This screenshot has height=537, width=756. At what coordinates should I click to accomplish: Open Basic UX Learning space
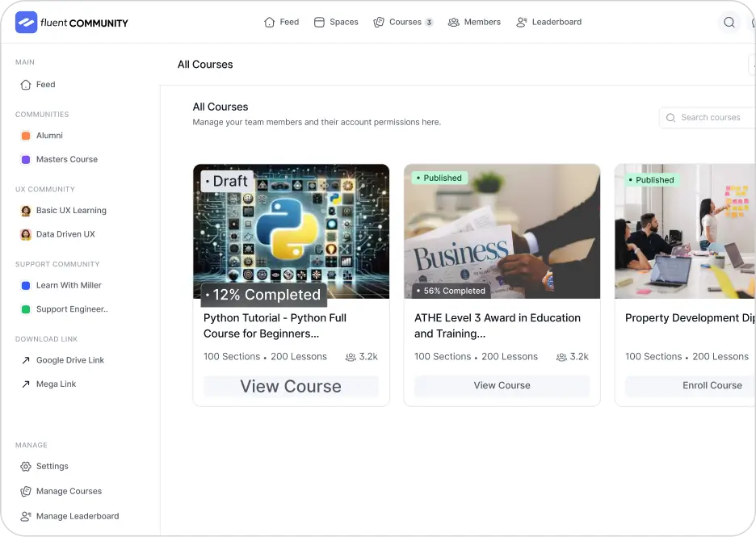(71, 211)
